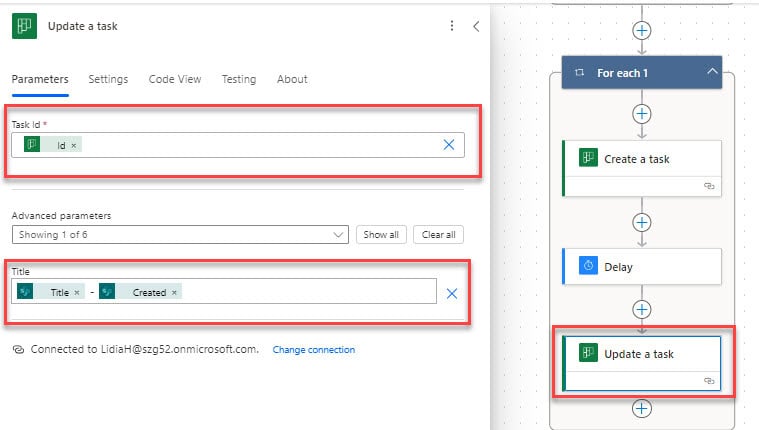Screen dimensions: 759x430
Task: Open the Code View tab
Action: [175, 79]
